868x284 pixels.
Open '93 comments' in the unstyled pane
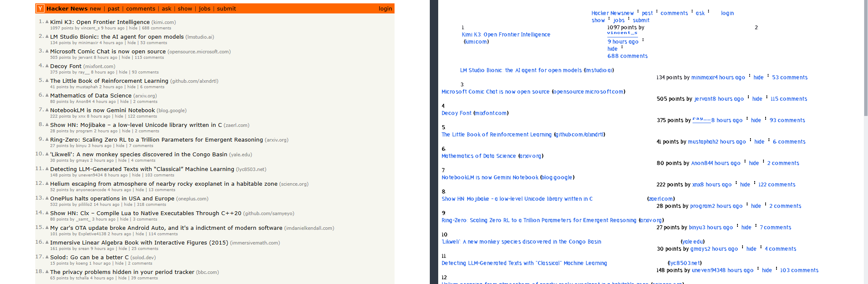(x=787, y=120)
